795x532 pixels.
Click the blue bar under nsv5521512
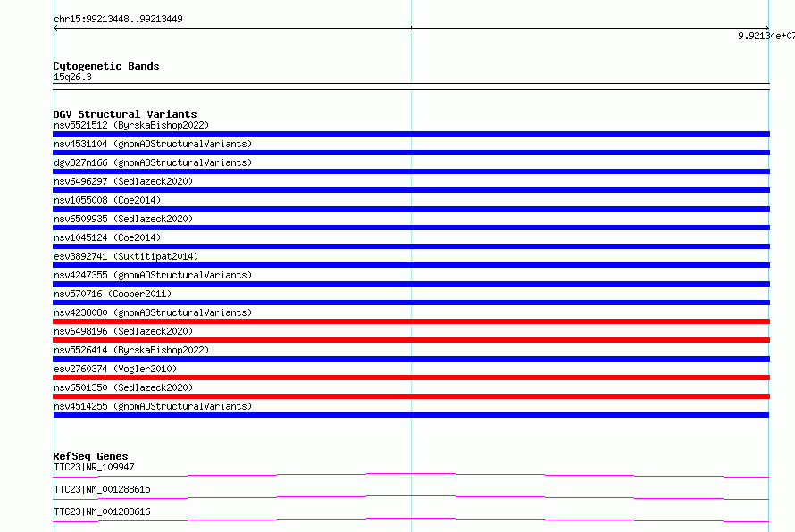pos(411,134)
